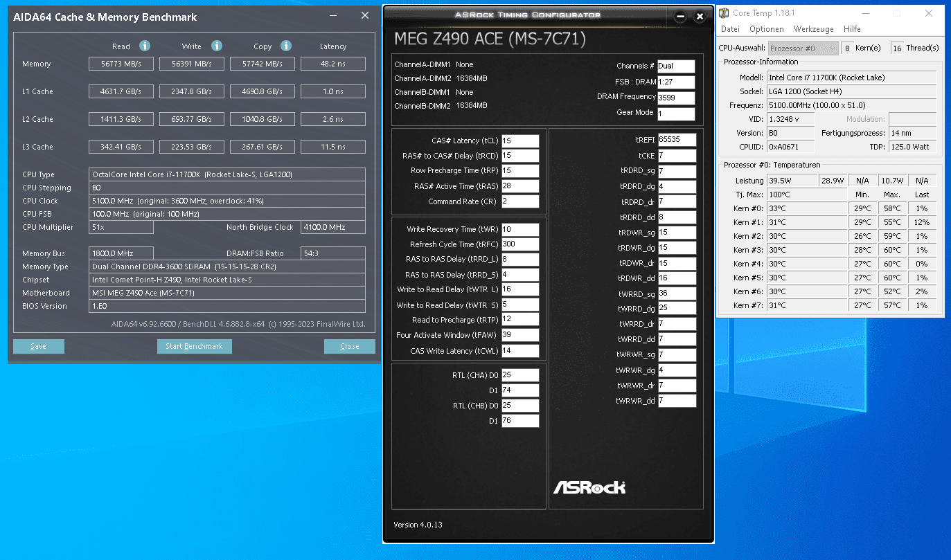Click North Bridge Clock value 4100.0 MHz
This screenshot has width=951, height=560.
click(x=333, y=227)
